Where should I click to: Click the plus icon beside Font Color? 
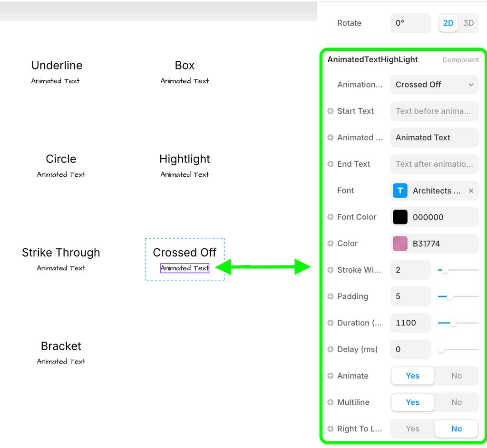tap(331, 217)
